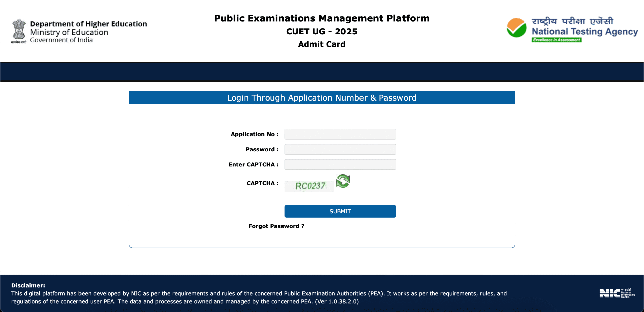The height and width of the screenshot is (312, 644).
Task: Click the green refresh CAPTCHA icon
Action: coord(343,181)
